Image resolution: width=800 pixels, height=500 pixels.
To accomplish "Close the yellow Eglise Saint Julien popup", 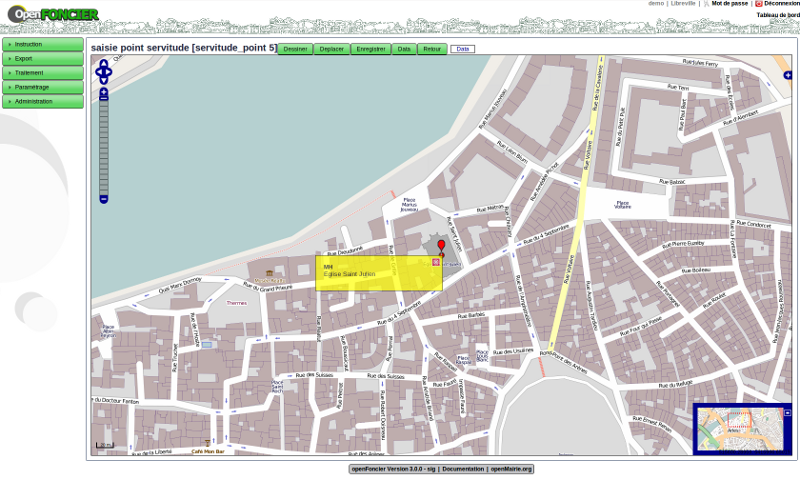I will [435, 262].
